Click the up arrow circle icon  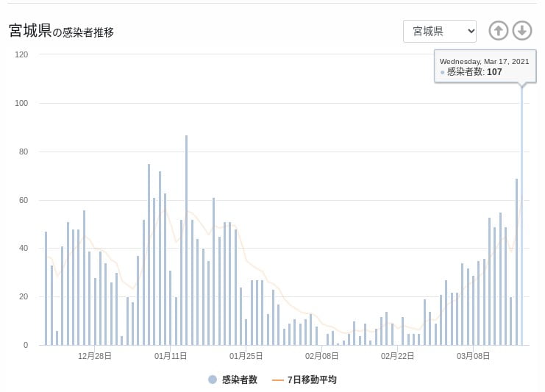coord(499,31)
